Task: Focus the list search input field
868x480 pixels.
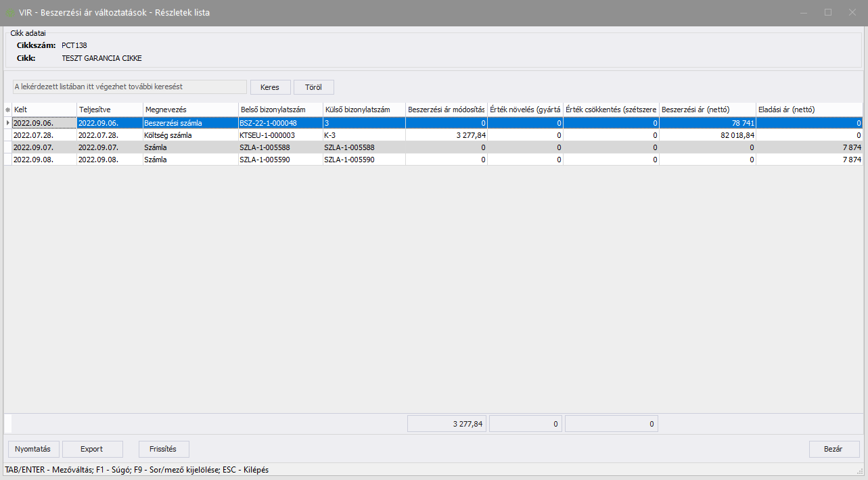Action: click(130, 87)
